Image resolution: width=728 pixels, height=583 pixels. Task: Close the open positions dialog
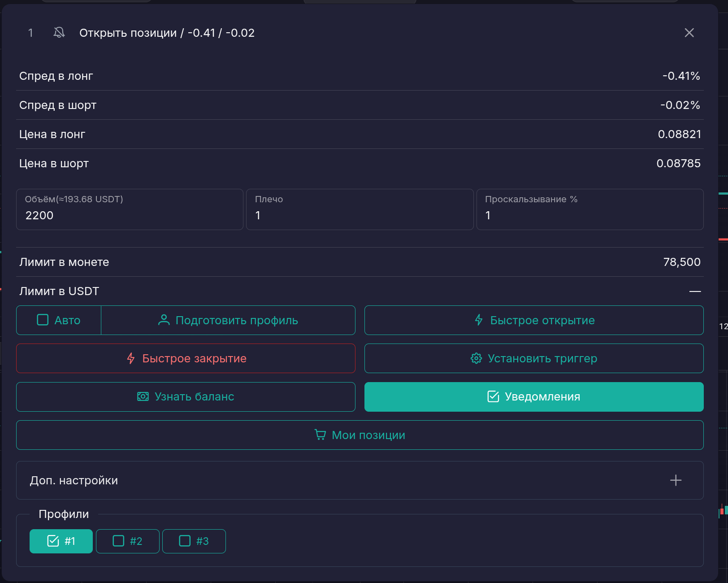pyautogui.click(x=689, y=33)
